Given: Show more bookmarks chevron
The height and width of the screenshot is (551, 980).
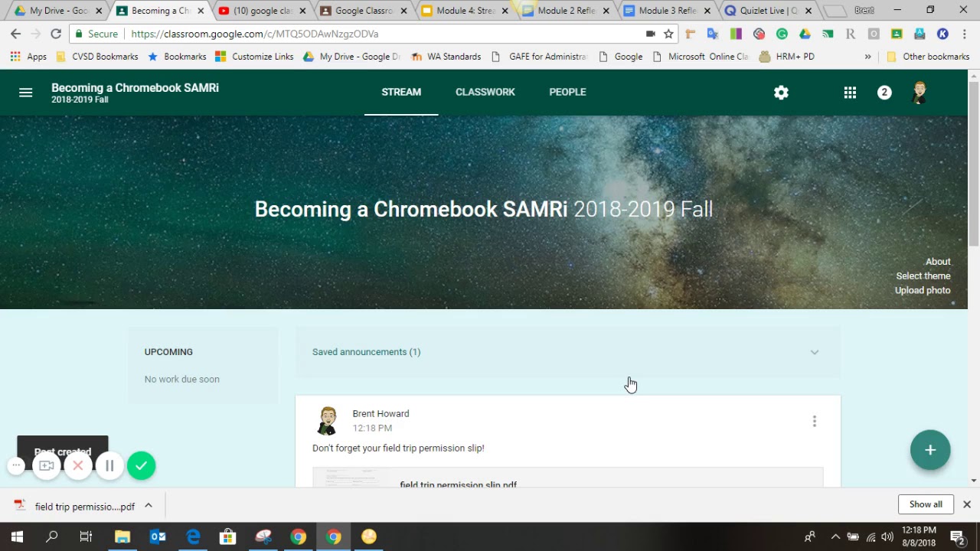Looking at the screenshot, I should 867,57.
